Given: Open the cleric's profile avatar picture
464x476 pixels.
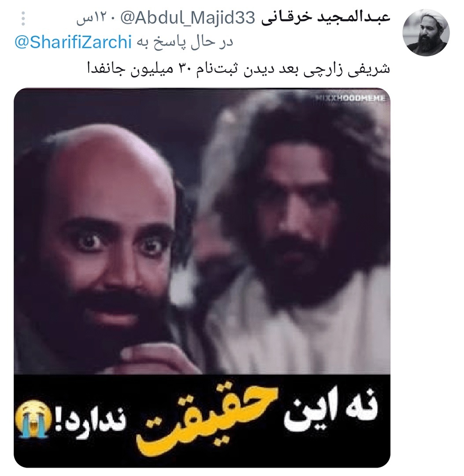Looking at the screenshot, I should click(426, 33).
